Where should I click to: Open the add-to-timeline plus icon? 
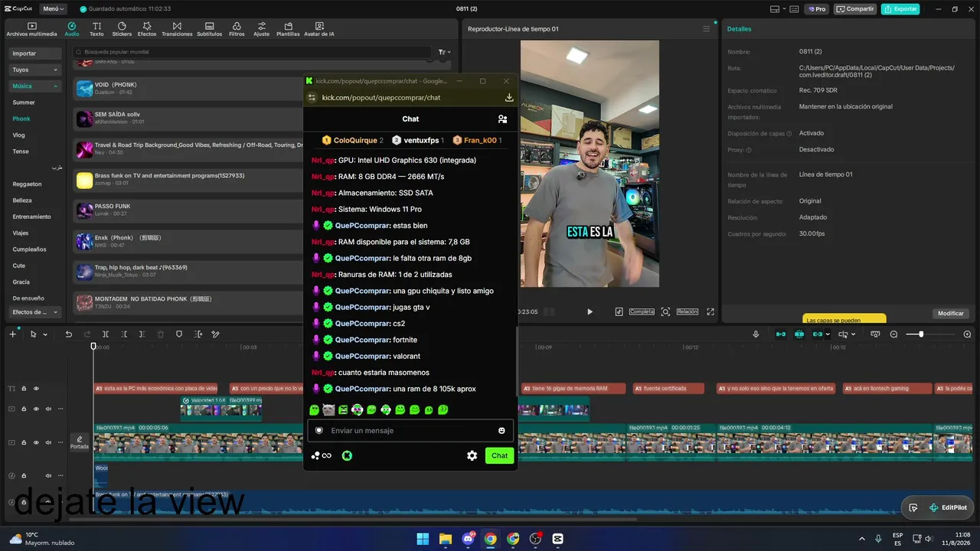coord(12,334)
